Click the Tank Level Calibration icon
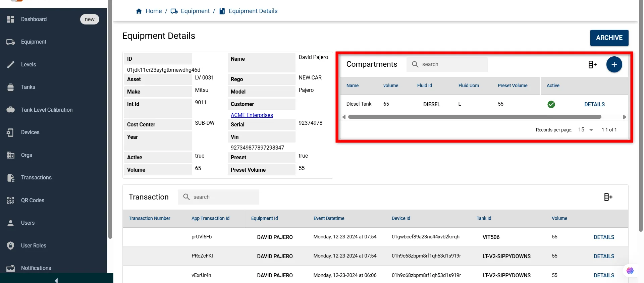644x283 pixels. (x=10, y=110)
